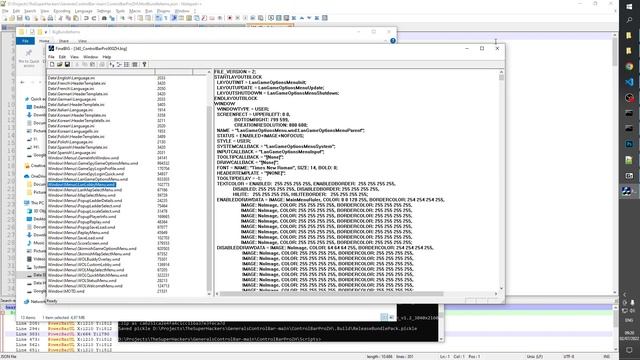
Task: Open the Language menu in Notepad++
Action: click(x=84, y=11)
